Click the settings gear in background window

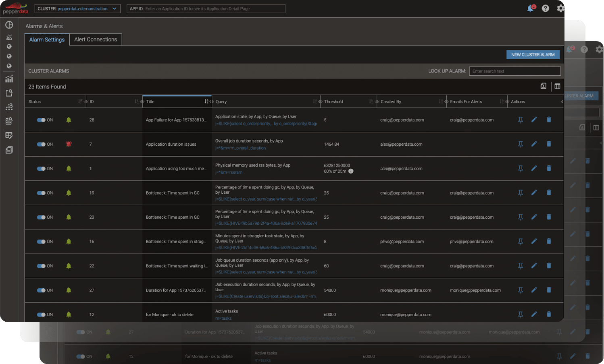[599, 50]
